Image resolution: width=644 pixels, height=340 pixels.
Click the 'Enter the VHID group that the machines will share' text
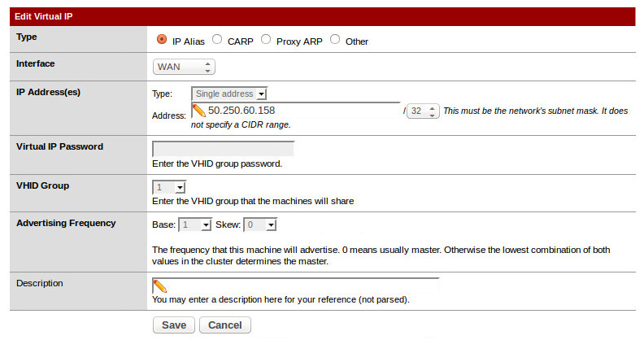[x=253, y=201]
